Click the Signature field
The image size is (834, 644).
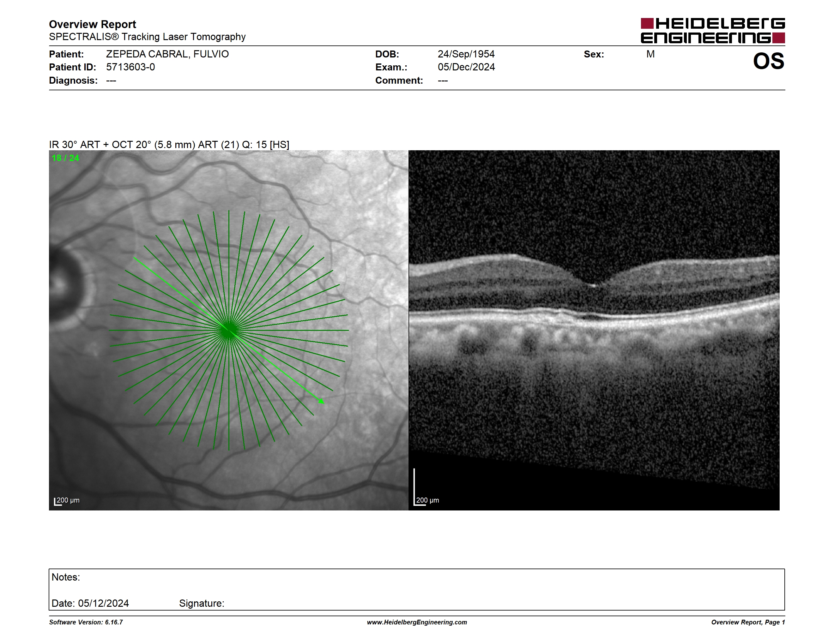pos(202,603)
